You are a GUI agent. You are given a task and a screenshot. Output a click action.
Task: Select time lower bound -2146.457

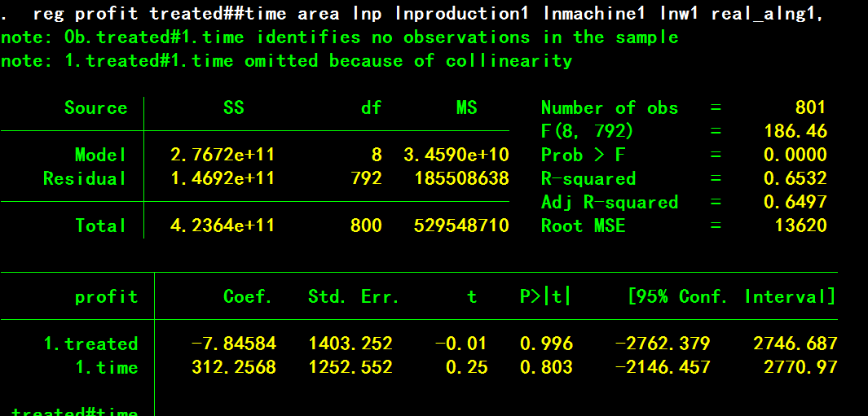coord(663,368)
